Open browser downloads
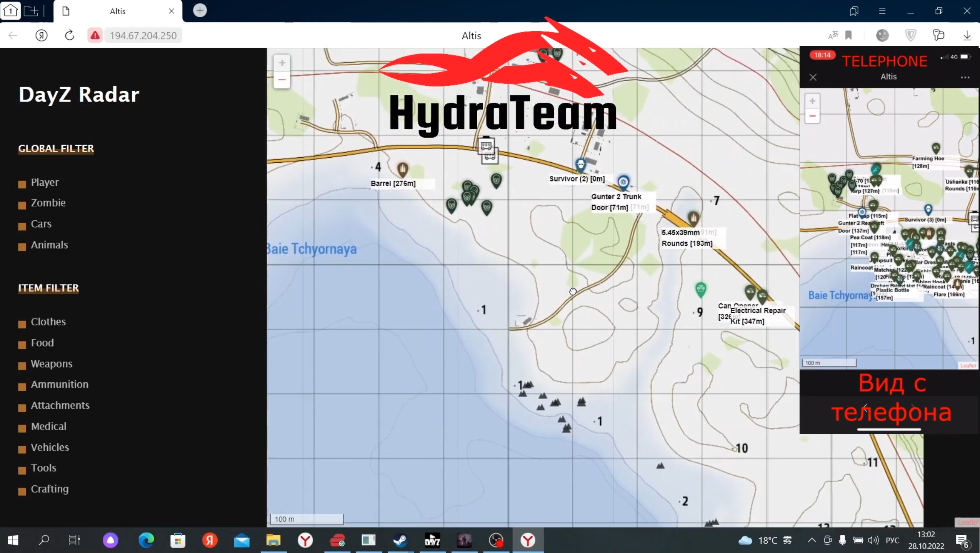 point(967,35)
